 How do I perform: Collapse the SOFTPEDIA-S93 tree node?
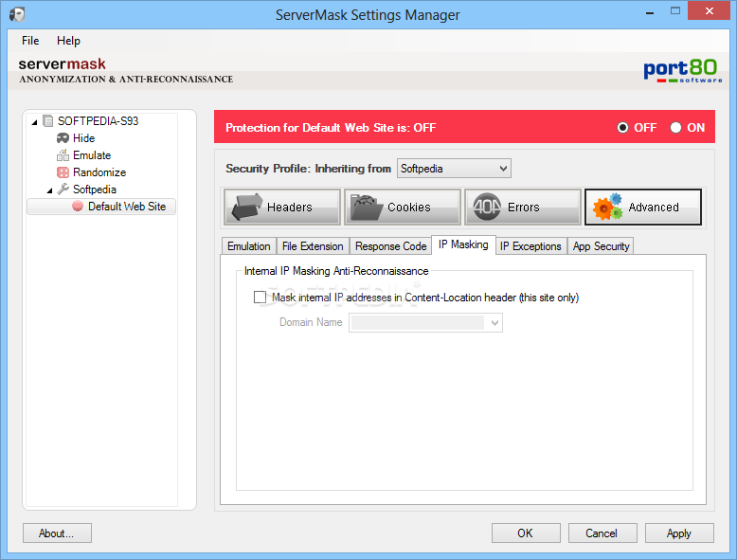[34, 122]
